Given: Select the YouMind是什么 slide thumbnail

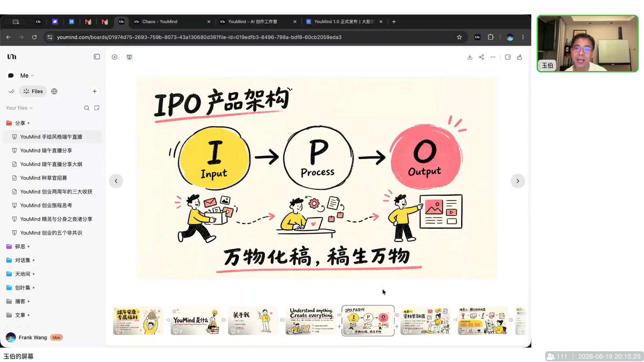Looking at the screenshot, I should click(x=196, y=320).
